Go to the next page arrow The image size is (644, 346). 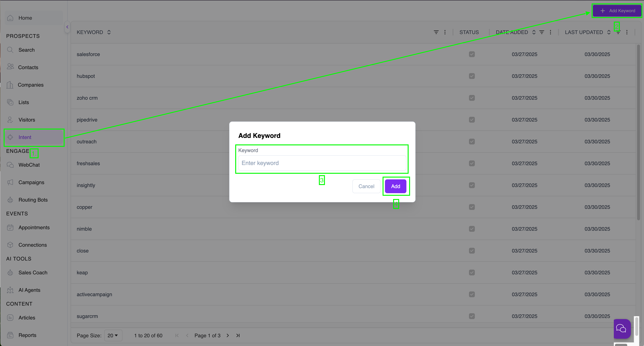tap(228, 335)
